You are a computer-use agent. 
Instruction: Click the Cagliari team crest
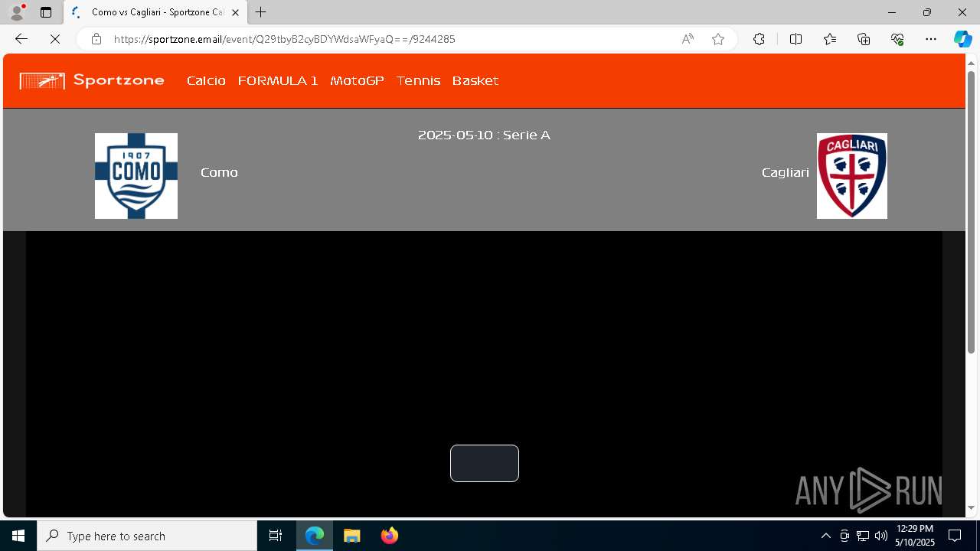click(852, 176)
